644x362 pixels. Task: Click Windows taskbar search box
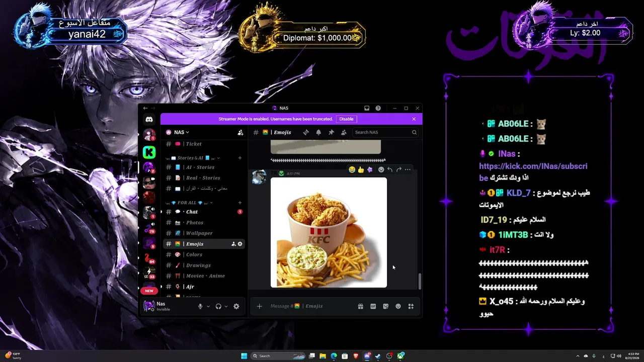point(279,356)
